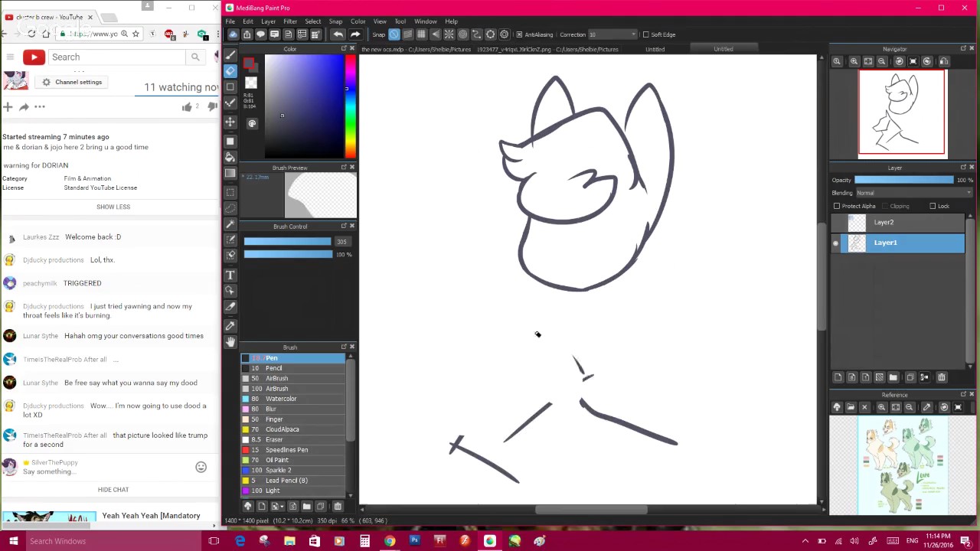The height and width of the screenshot is (551, 980).
Task: Click the vertical hue color bar
Action: (x=350, y=107)
